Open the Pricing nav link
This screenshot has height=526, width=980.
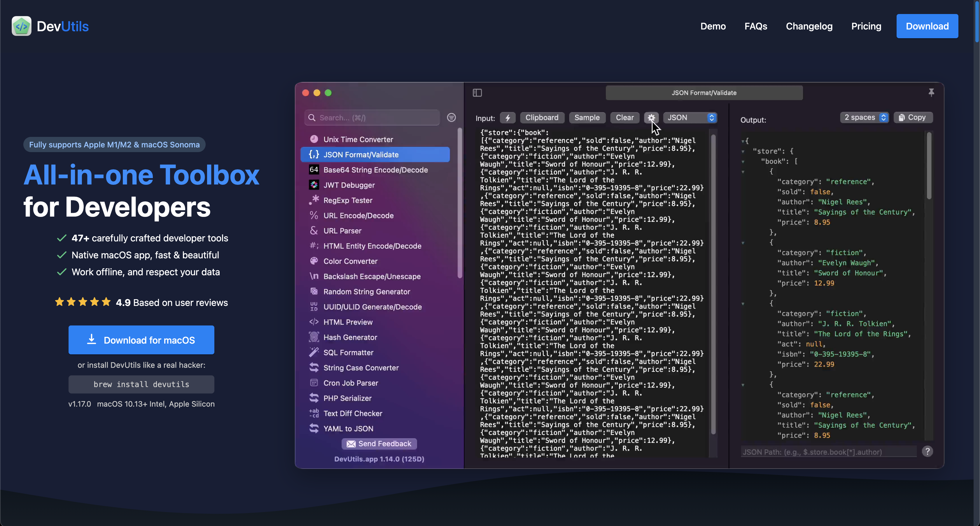pyautogui.click(x=866, y=26)
